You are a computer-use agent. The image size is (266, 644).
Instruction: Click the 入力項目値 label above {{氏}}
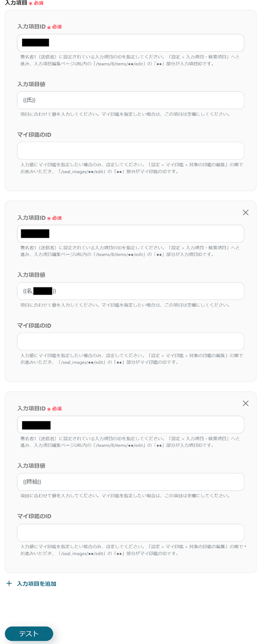pyautogui.click(x=31, y=84)
